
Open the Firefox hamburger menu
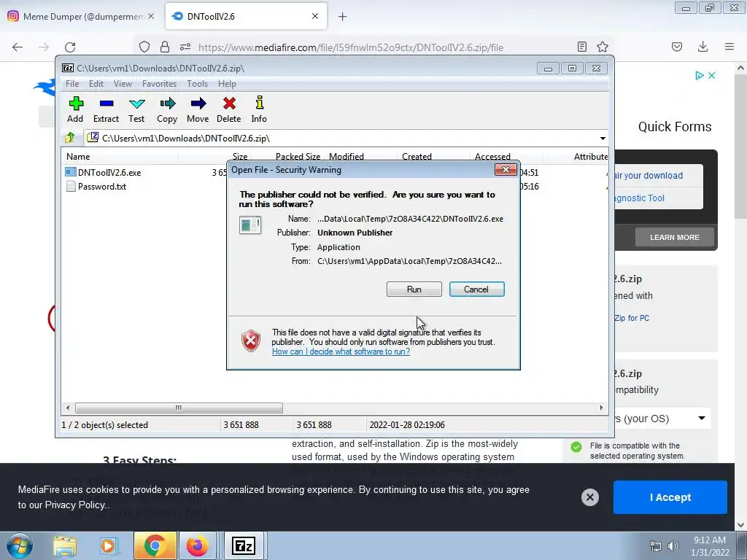tap(729, 47)
